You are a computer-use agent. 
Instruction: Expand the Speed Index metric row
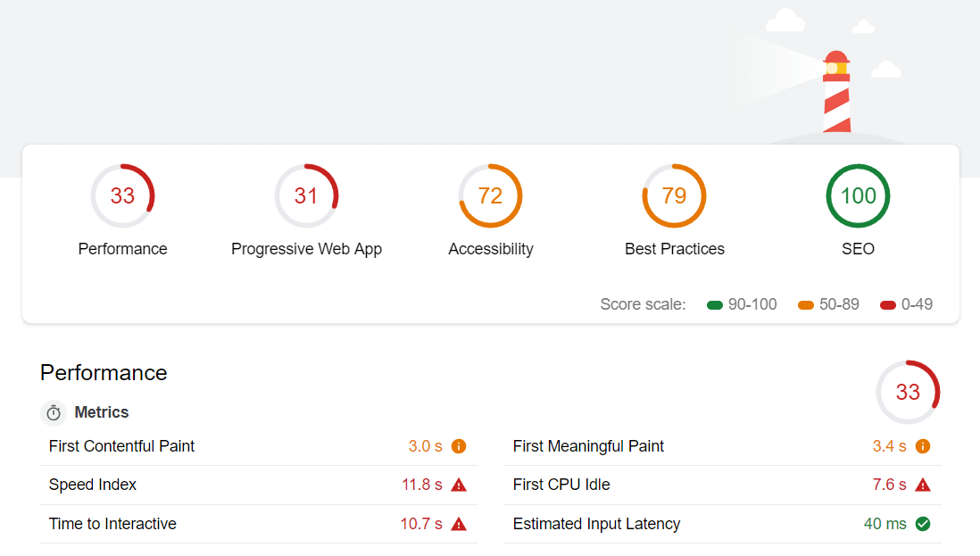(93, 485)
